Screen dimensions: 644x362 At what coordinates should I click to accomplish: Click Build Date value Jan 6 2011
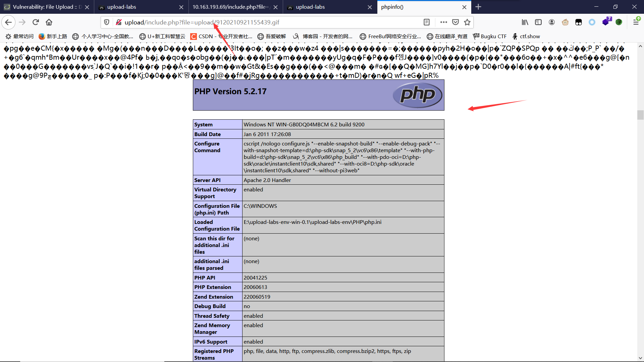click(x=343, y=134)
